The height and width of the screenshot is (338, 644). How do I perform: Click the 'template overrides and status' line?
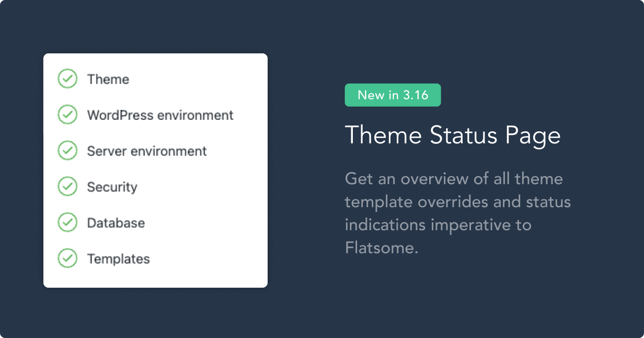click(x=457, y=202)
